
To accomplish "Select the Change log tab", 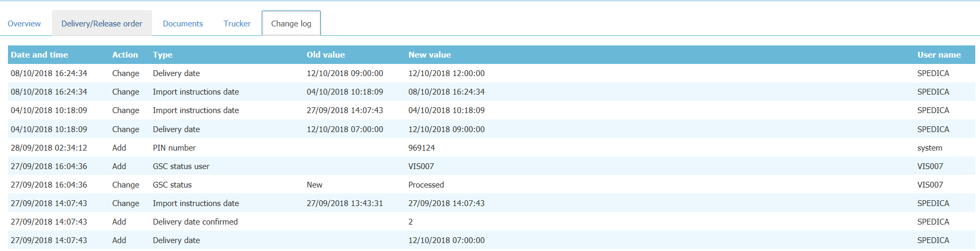I will pyautogui.click(x=291, y=24).
